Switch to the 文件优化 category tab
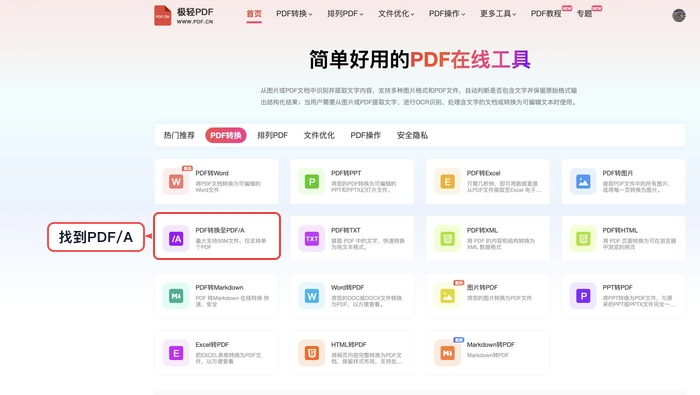 coord(319,135)
